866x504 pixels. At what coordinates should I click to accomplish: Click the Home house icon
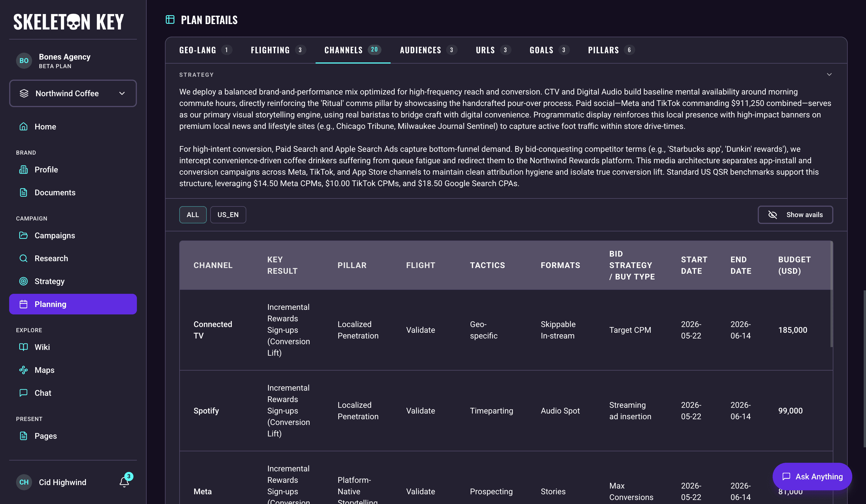(23, 127)
